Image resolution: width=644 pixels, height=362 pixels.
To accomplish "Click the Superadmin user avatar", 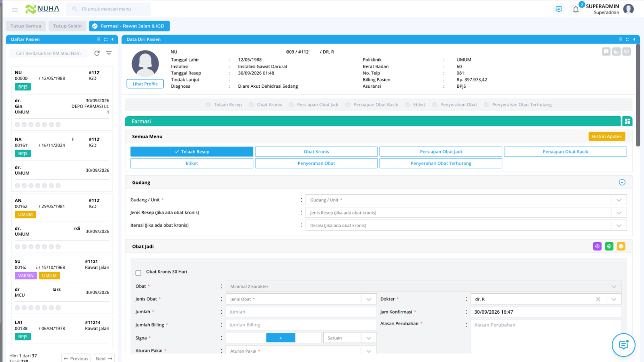I will pyautogui.click(x=628, y=9).
